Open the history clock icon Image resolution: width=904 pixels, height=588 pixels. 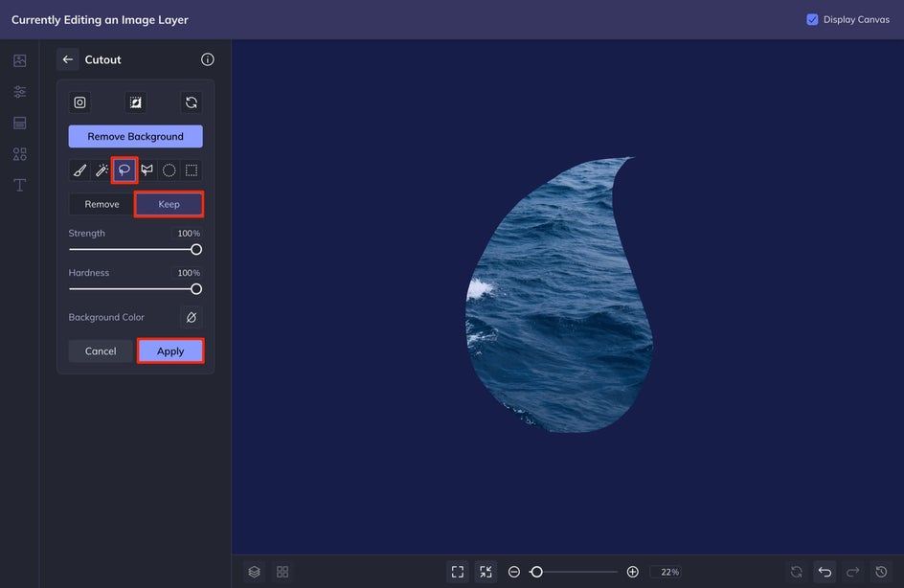tap(881, 572)
